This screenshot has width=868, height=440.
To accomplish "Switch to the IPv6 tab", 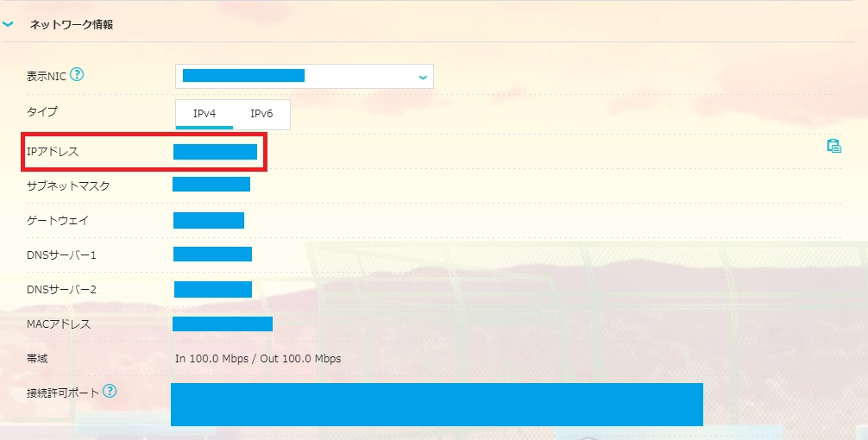I will [261, 114].
